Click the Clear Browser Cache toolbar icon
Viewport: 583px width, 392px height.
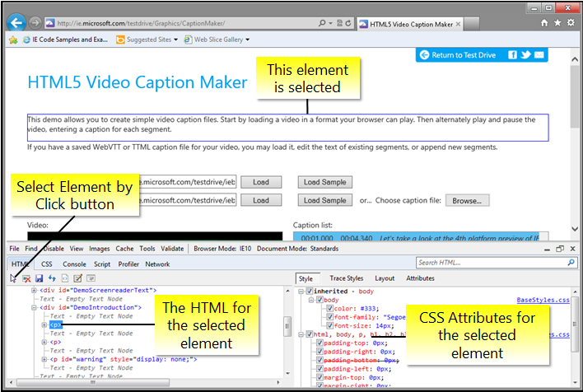tap(26, 278)
